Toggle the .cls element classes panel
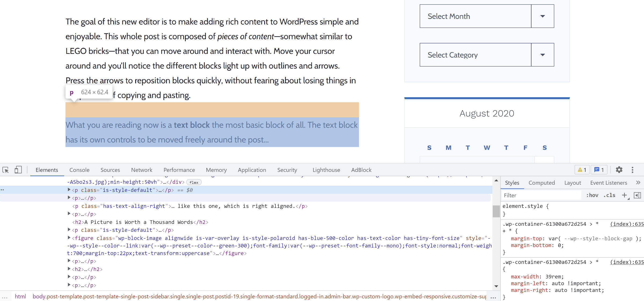Viewport: 644px width, 301px height. (609, 195)
